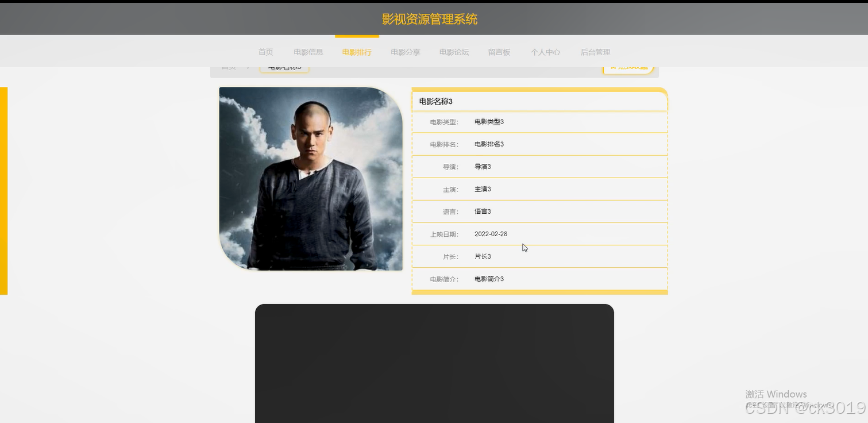The width and height of the screenshot is (868, 423).
Task: Click the movie poster image
Action: pos(311,179)
